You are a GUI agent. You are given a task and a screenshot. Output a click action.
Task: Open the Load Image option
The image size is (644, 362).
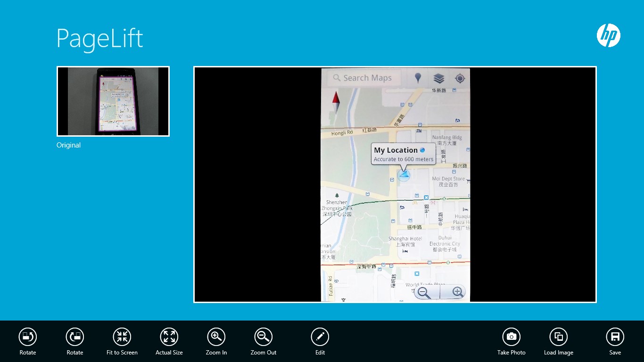[559, 337]
